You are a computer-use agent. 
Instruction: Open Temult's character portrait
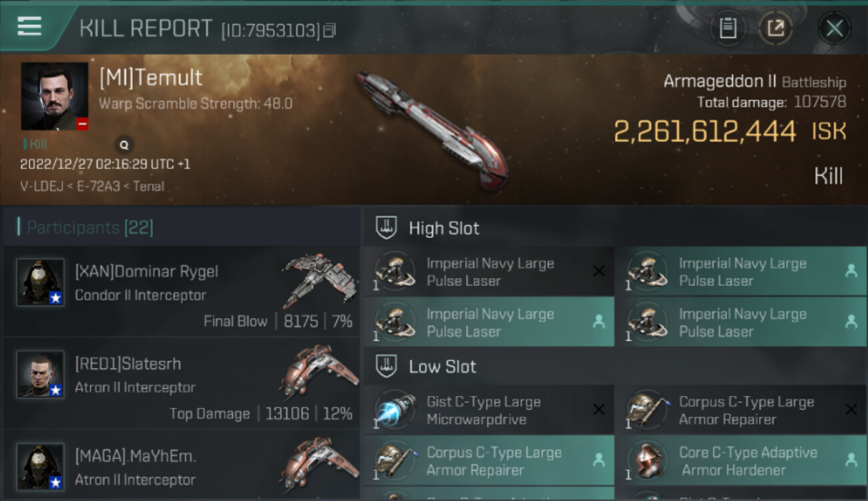point(55,96)
